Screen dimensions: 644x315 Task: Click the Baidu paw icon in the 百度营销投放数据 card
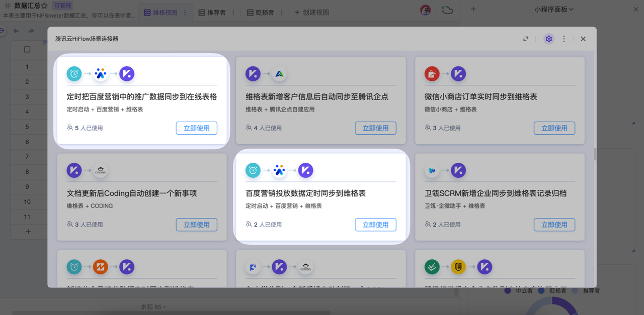(x=279, y=170)
